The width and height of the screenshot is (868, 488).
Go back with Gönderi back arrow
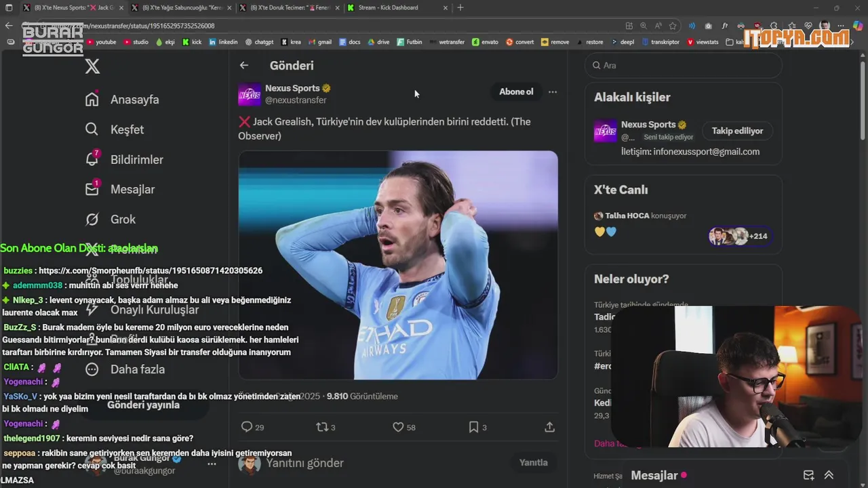tap(244, 65)
